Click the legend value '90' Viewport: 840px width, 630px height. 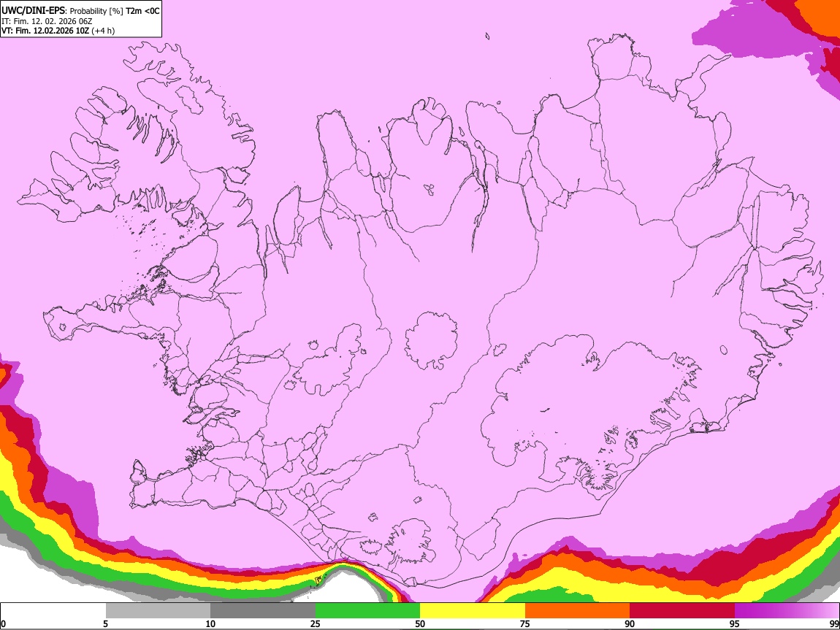(x=630, y=623)
